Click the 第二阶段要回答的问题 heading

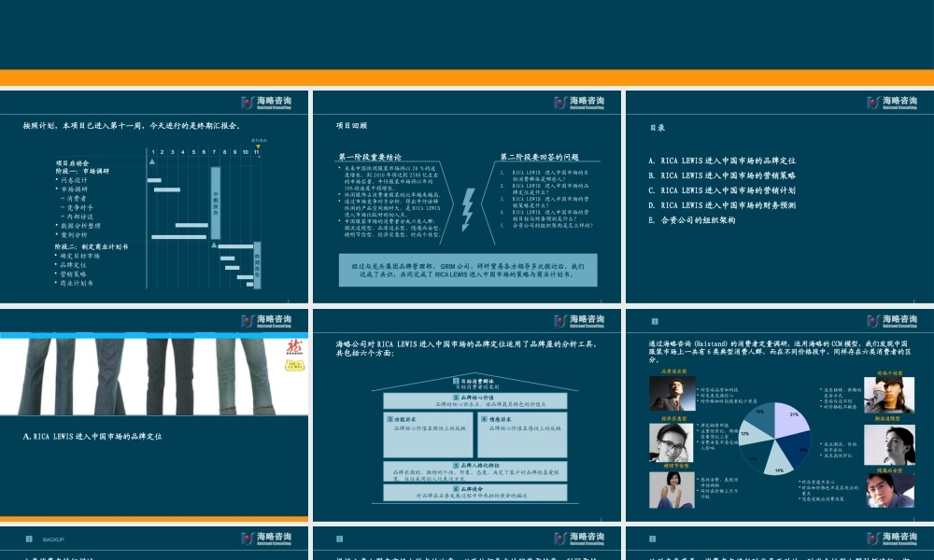pyautogui.click(x=540, y=157)
